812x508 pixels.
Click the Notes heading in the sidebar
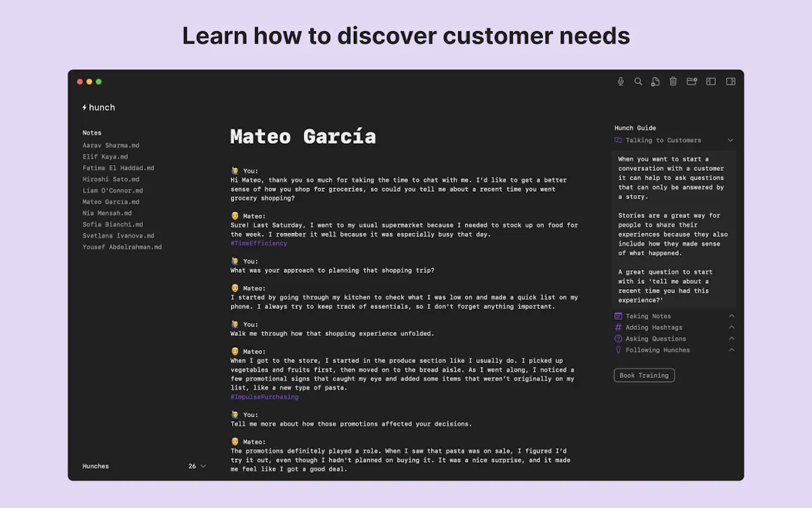click(92, 133)
